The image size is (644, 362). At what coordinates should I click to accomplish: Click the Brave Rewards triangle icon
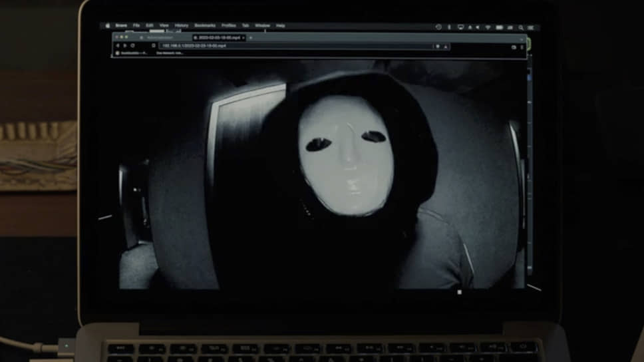click(445, 47)
